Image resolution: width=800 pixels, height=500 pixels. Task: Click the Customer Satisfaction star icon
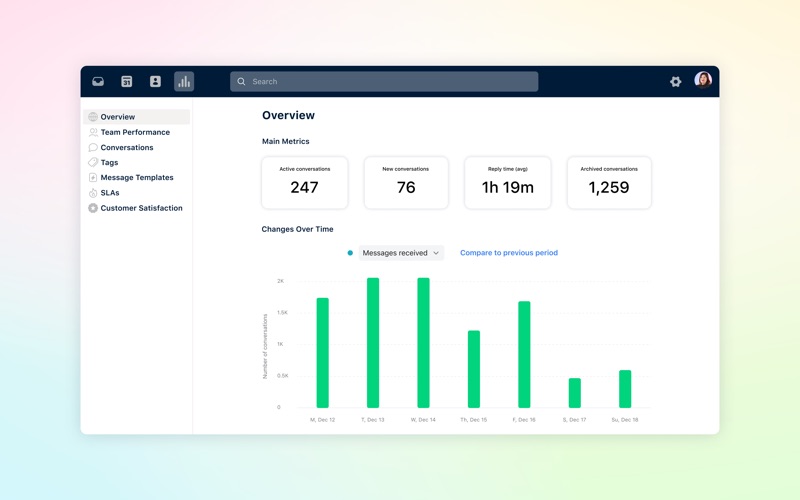93,208
